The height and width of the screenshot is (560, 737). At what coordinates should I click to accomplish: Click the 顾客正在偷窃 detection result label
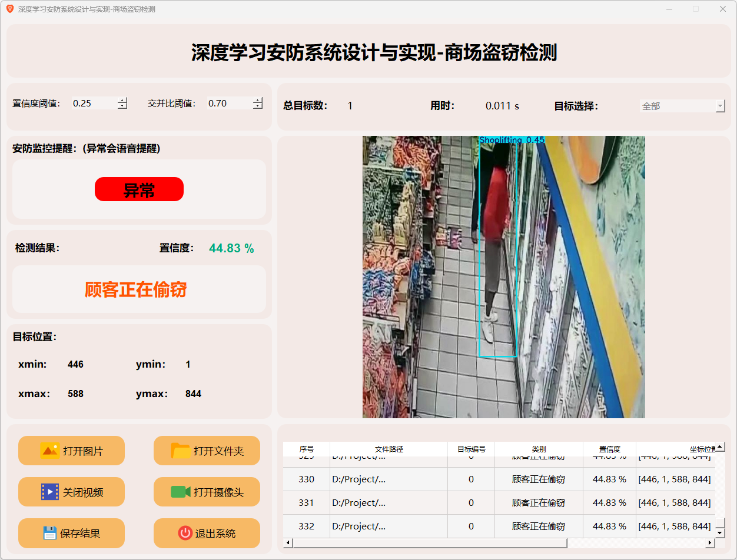pos(136,289)
